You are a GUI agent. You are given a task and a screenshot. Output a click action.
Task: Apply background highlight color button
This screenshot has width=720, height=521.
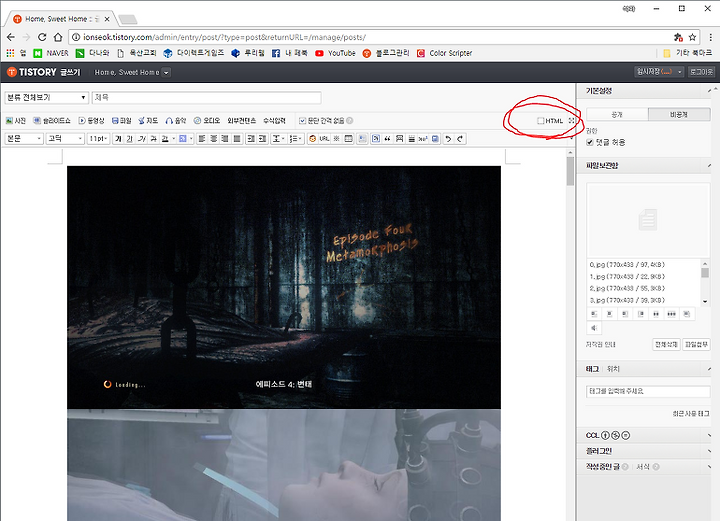183,139
